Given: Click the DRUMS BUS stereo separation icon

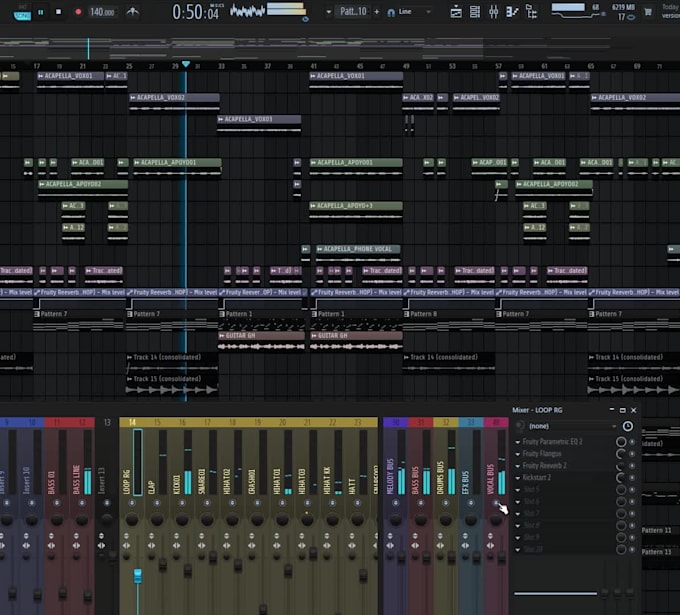Looking at the screenshot, I should point(440,546).
